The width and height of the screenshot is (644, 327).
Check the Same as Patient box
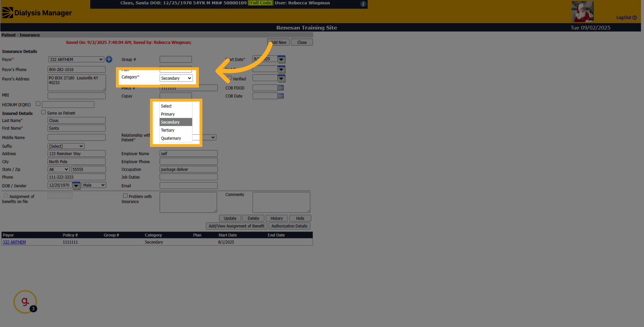[43, 112]
